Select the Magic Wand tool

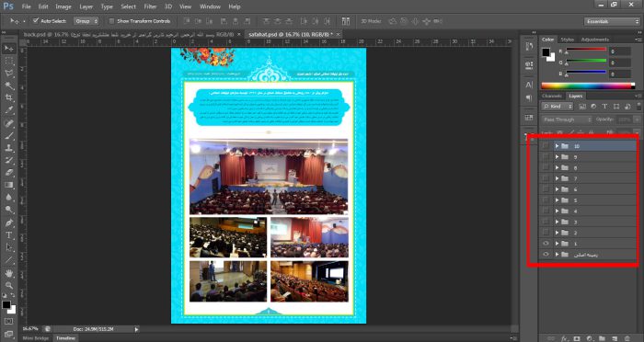tap(9, 85)
